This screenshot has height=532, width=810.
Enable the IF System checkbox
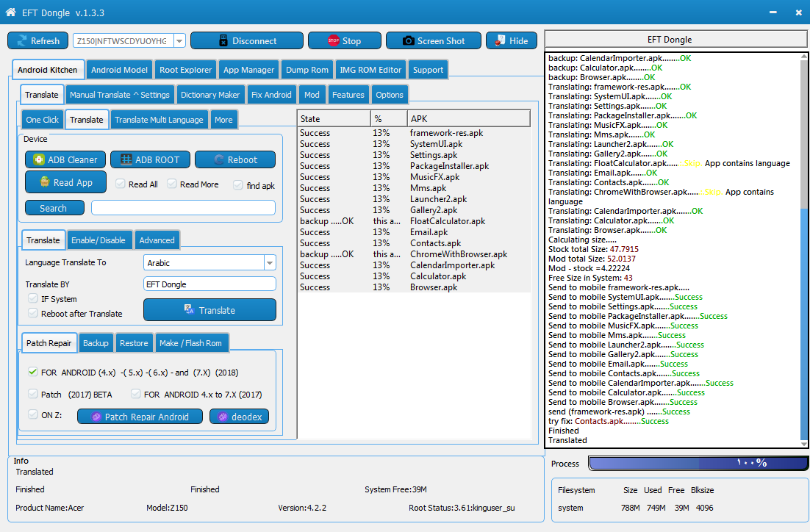click(33, 298)
